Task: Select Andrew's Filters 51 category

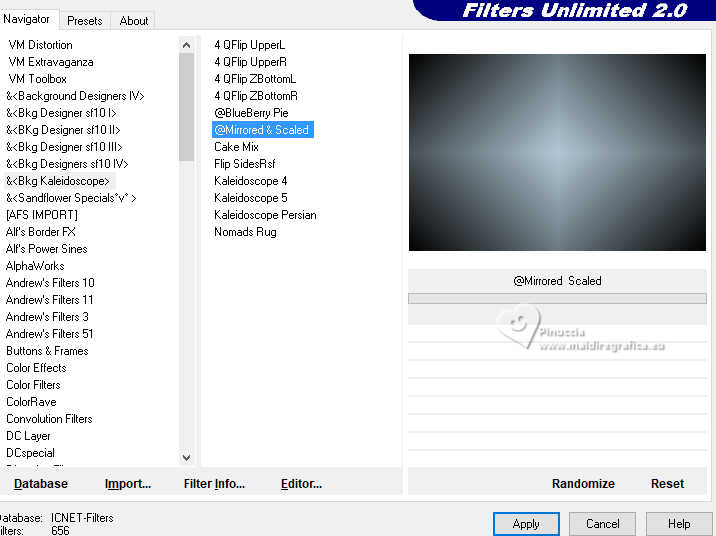Action: point(50,334)
